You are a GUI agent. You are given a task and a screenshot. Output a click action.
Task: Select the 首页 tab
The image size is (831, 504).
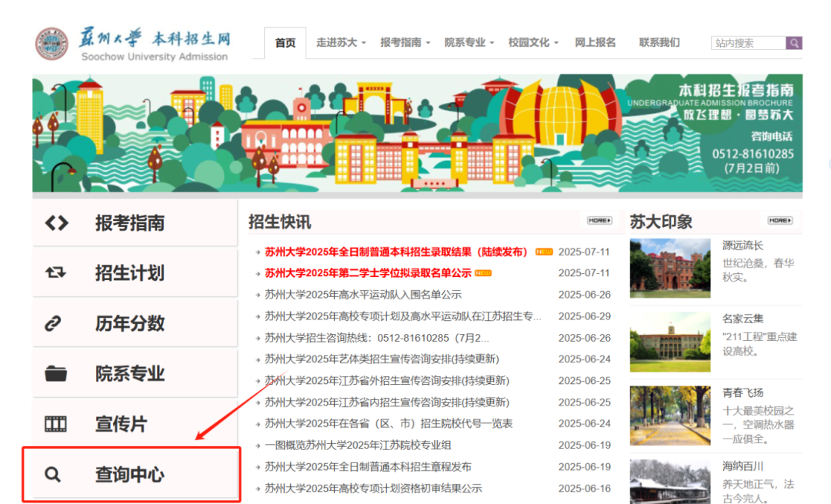[285, 43]
